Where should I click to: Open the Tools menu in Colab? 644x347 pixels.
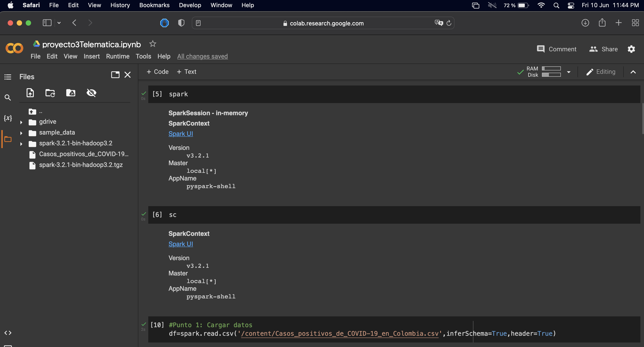[143, 56]
